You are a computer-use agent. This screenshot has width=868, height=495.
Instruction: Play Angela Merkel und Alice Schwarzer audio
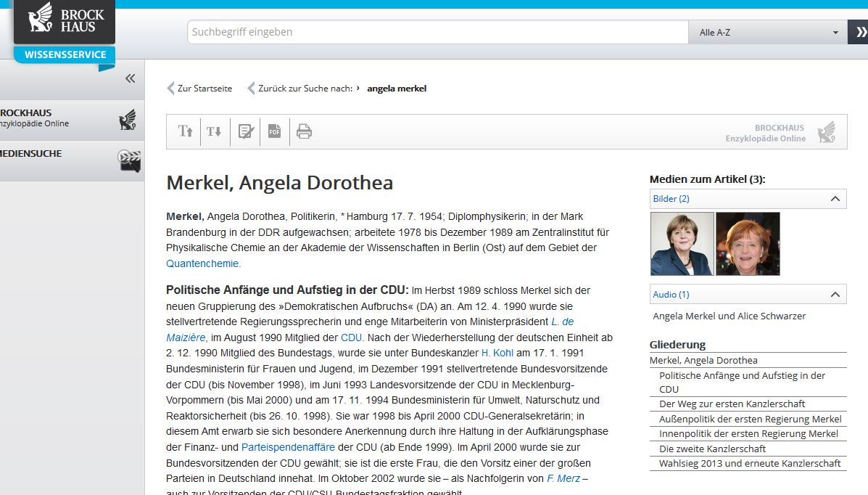pyautogui.click(x=729, y=316)
